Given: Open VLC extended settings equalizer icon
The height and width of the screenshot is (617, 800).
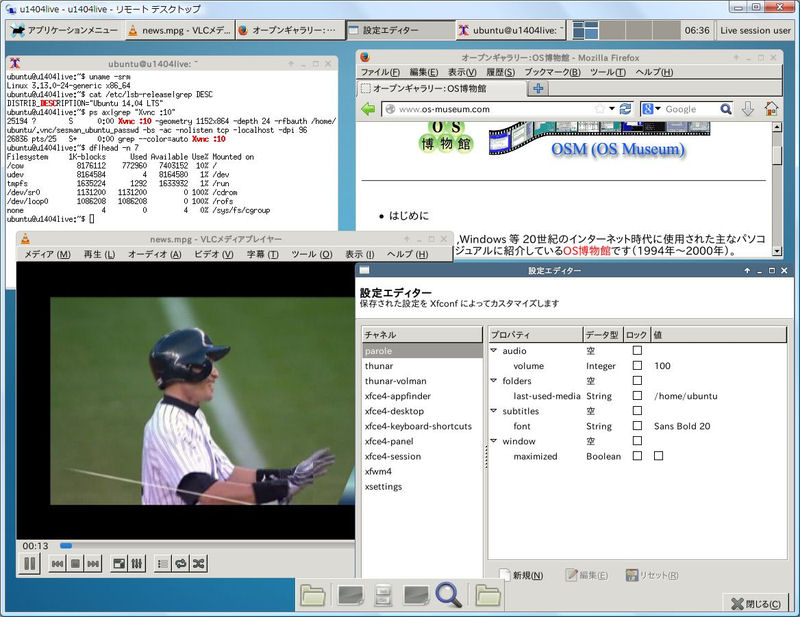Looking at the screenshot, I should 137,564.
